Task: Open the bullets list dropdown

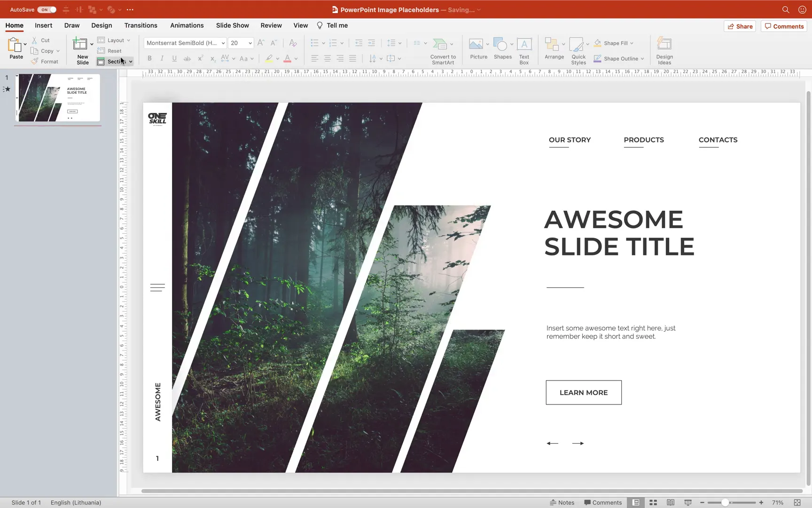Action: pyautogui.click(x=323, y=43)
